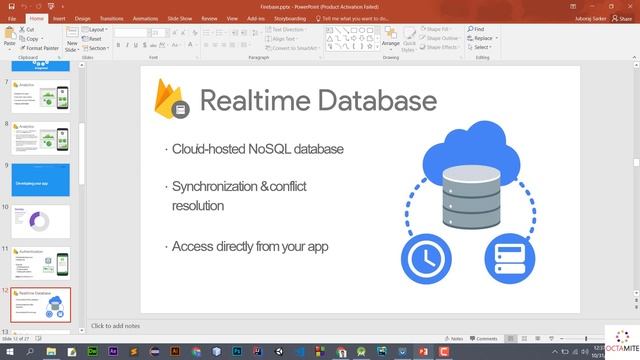Select the triangle shape in the shapes gallery
This screenshot has width=640, height=360.
click(x=330, y=38)
